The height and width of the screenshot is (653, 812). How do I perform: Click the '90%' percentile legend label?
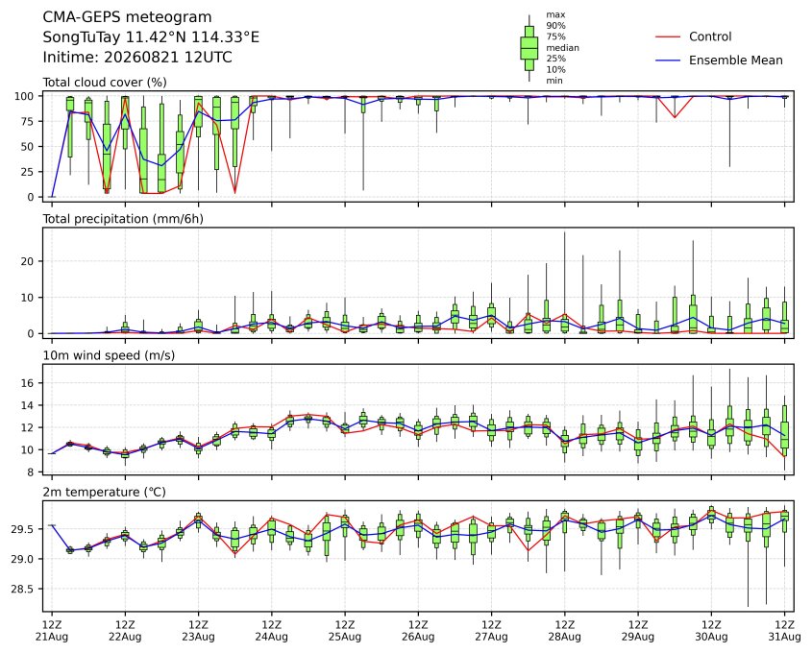555,25
